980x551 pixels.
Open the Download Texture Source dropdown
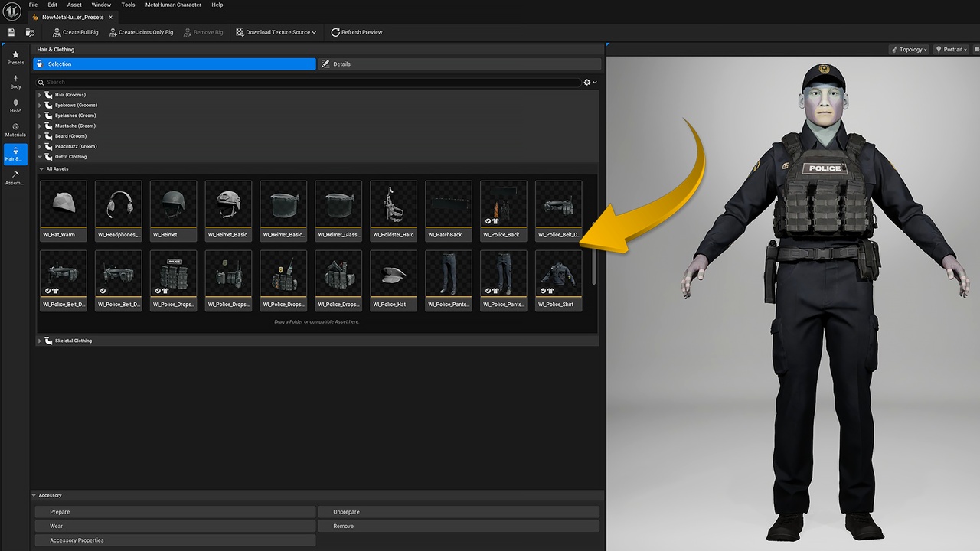tap(276, 32)
